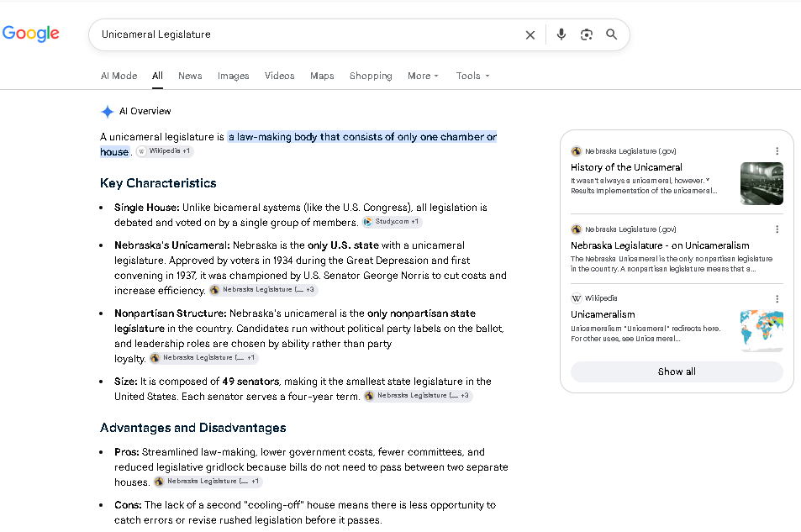Viewport: 801px width, 532px height.
Task: Click the Advantages and Disadvantages heading
Action: [x=193, y=428]
